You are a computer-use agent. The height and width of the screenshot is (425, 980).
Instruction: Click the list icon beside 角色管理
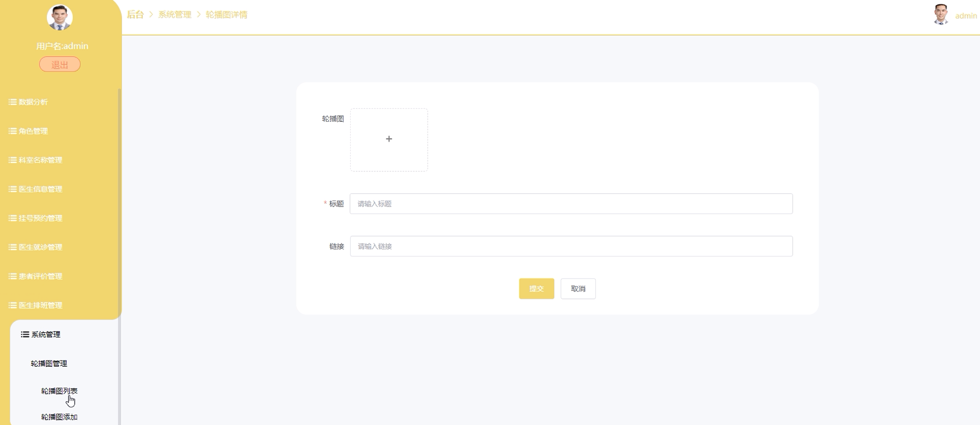(13, 131)
